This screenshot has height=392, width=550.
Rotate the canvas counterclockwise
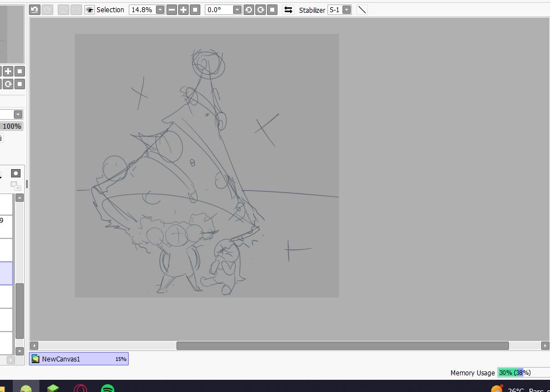coord(249,10)
